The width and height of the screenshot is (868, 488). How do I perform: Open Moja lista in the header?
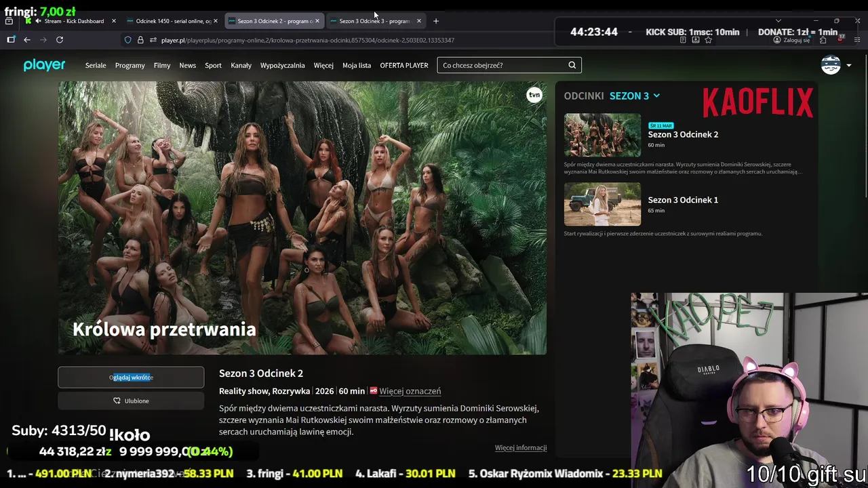point(357,65)
